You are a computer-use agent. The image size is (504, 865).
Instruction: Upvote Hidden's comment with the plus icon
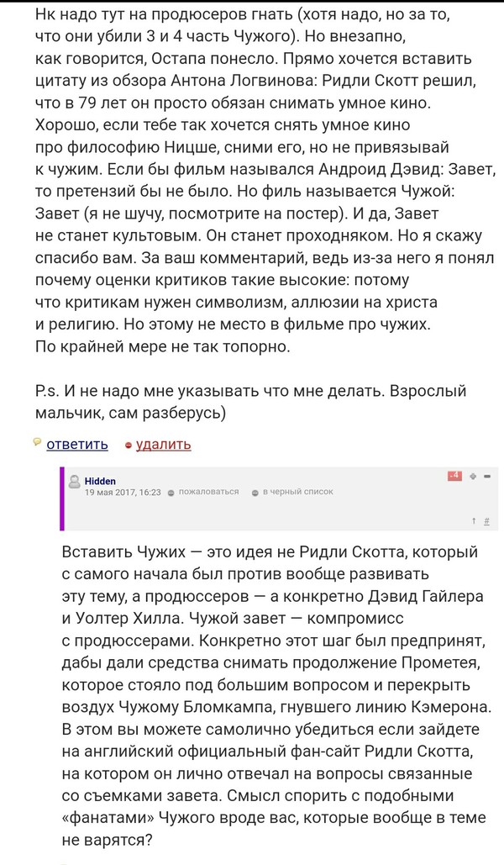coord(473,477)
